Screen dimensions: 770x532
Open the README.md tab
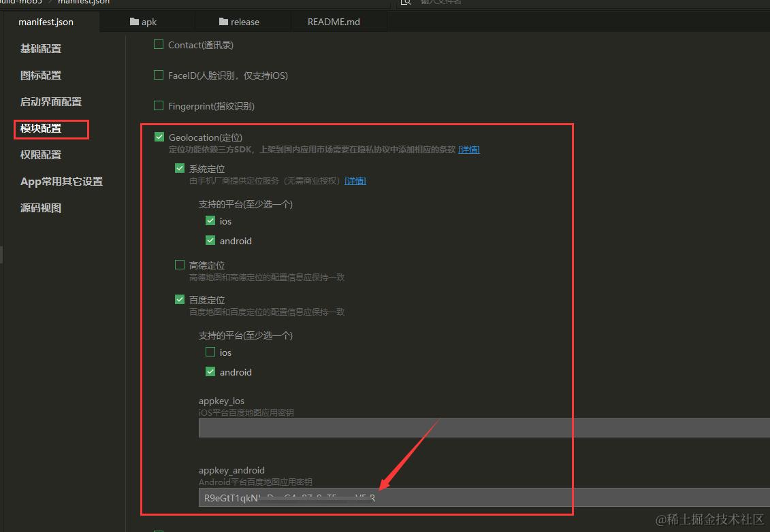[334, 22]
